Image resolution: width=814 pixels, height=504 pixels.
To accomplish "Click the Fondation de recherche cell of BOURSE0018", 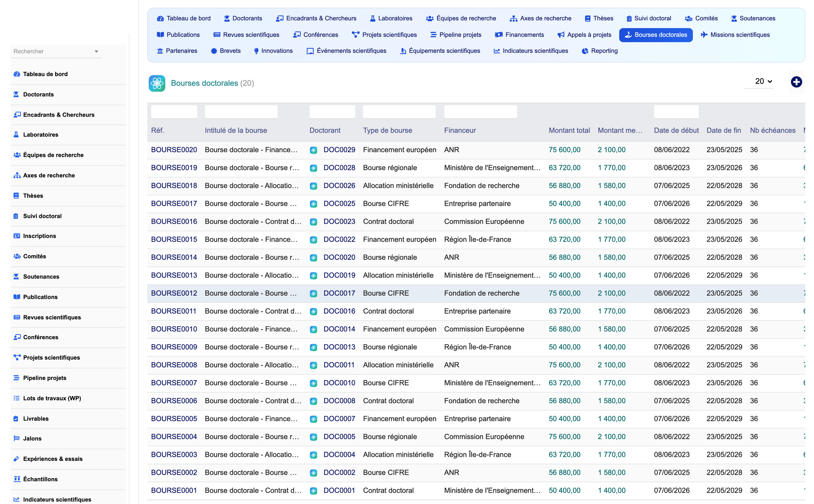I will point(482,186).
